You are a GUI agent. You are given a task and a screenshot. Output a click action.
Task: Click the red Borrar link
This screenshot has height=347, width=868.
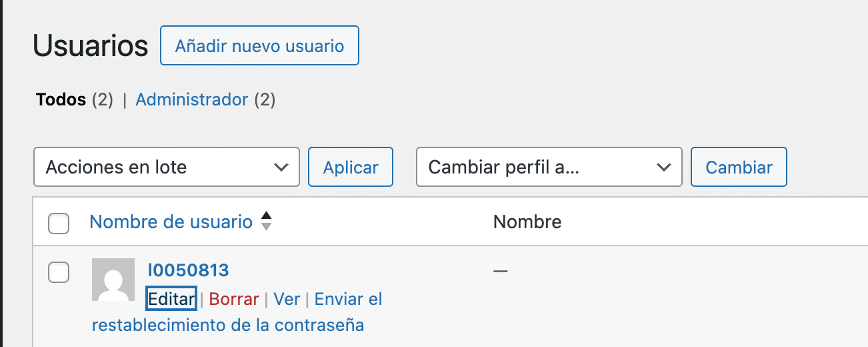(x=234, y=299)
